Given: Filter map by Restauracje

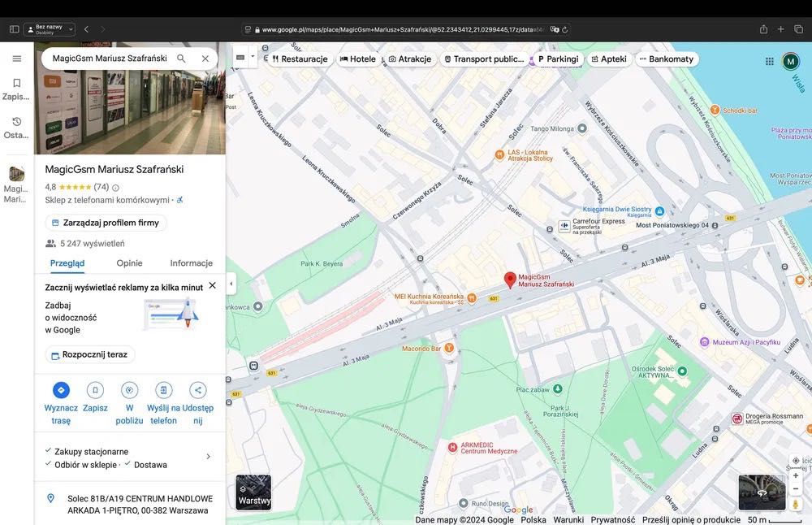Looking at the screenshot, I should tap(300, 59).
